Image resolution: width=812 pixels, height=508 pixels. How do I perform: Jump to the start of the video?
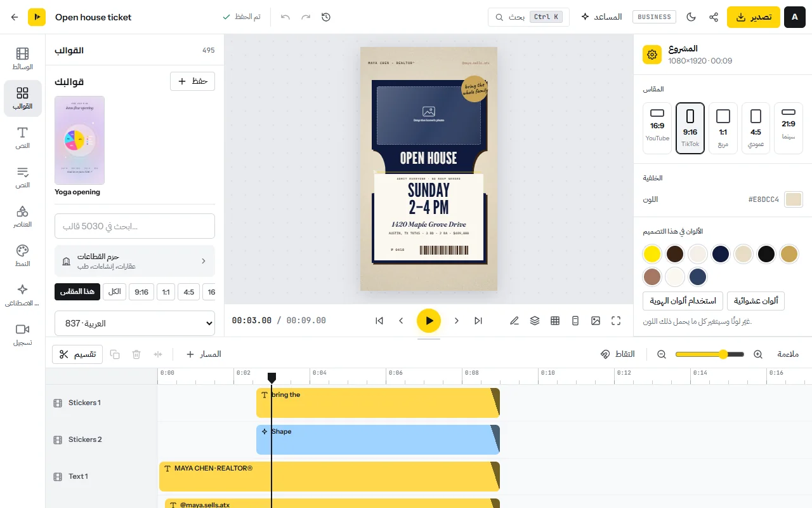pyautogui.click(x=379, y=321)
